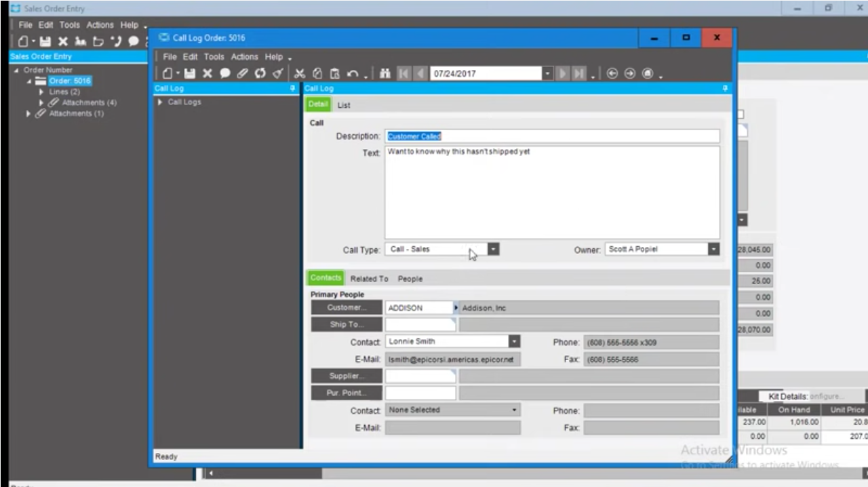Delete the current call log entry
868x487 pixels.
coord(208,73)
